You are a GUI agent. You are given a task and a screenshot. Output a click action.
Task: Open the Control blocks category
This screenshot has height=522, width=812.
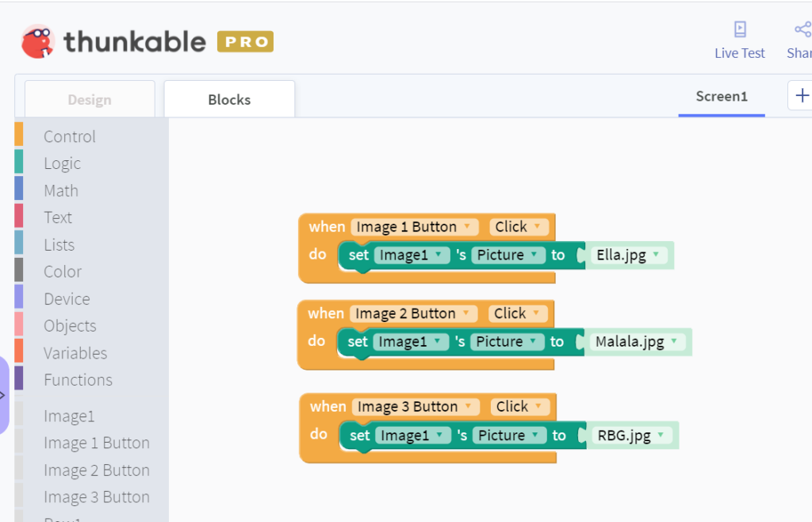(x=70, y=136)
